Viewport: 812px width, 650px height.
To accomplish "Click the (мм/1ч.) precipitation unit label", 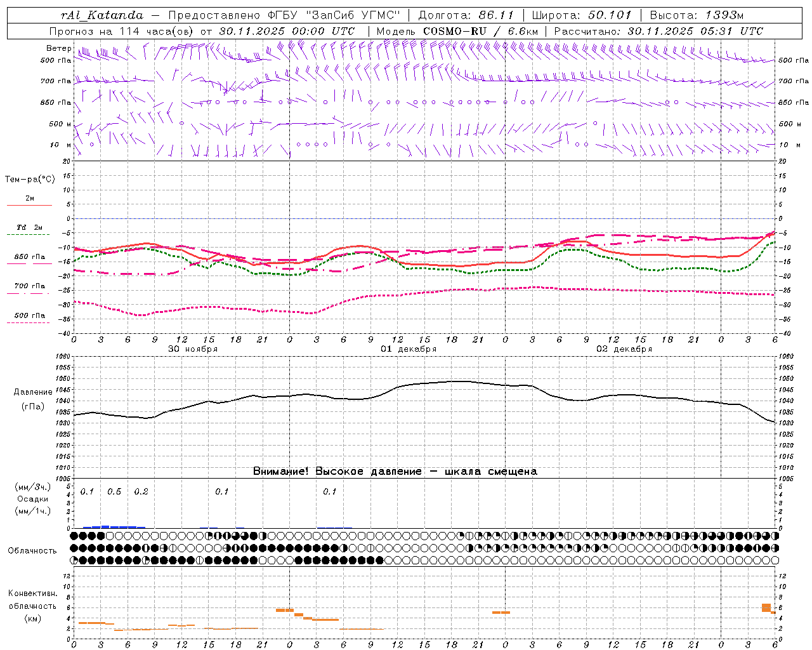I will pos(33,511).
